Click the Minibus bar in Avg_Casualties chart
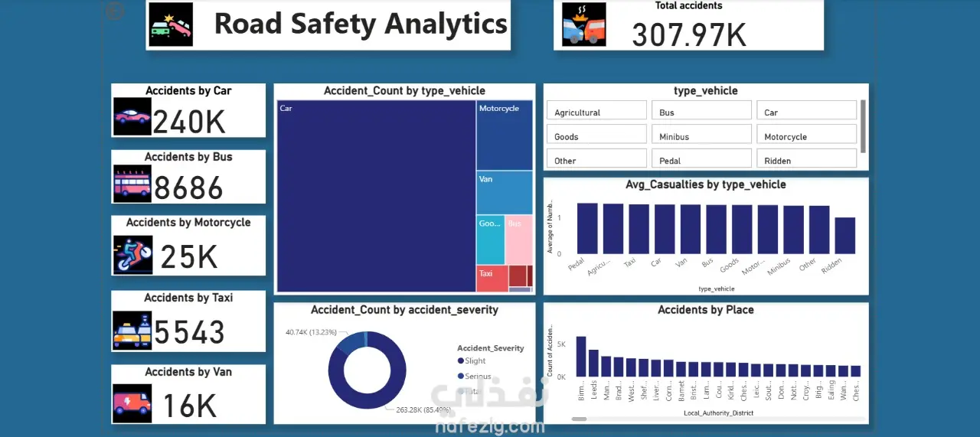 [x=794, y=230]
